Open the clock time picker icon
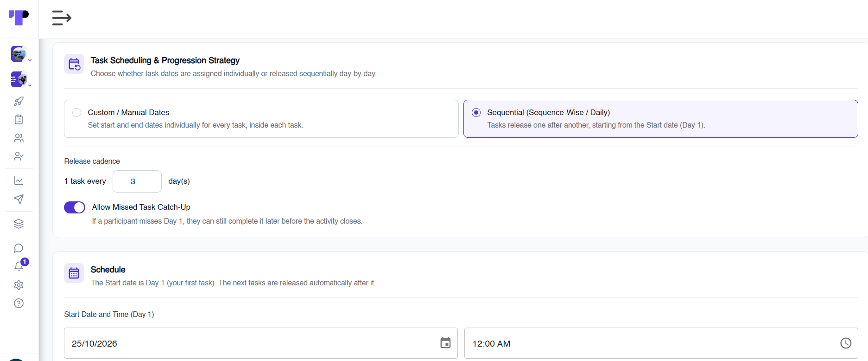 (846, 343)
